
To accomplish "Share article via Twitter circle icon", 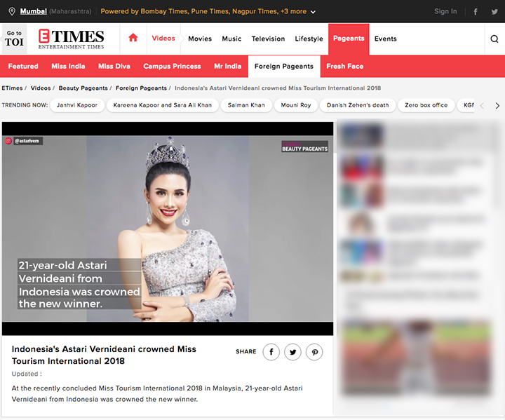I will (292, 352).
